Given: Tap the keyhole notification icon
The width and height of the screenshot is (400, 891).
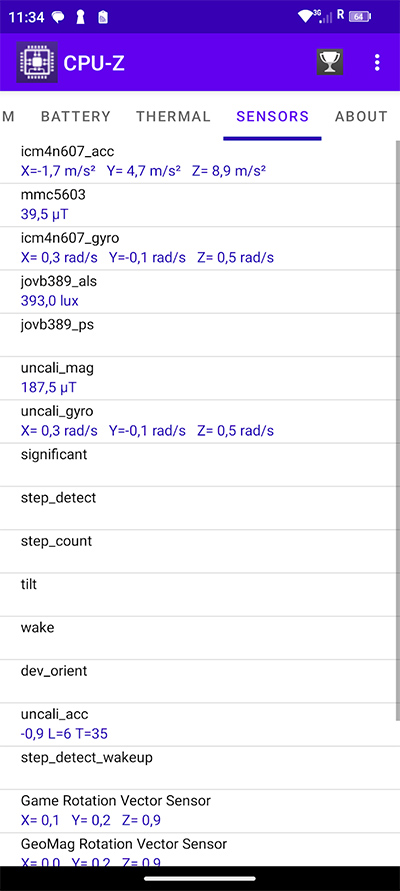Looking at the screenshot, I should 81,17.
